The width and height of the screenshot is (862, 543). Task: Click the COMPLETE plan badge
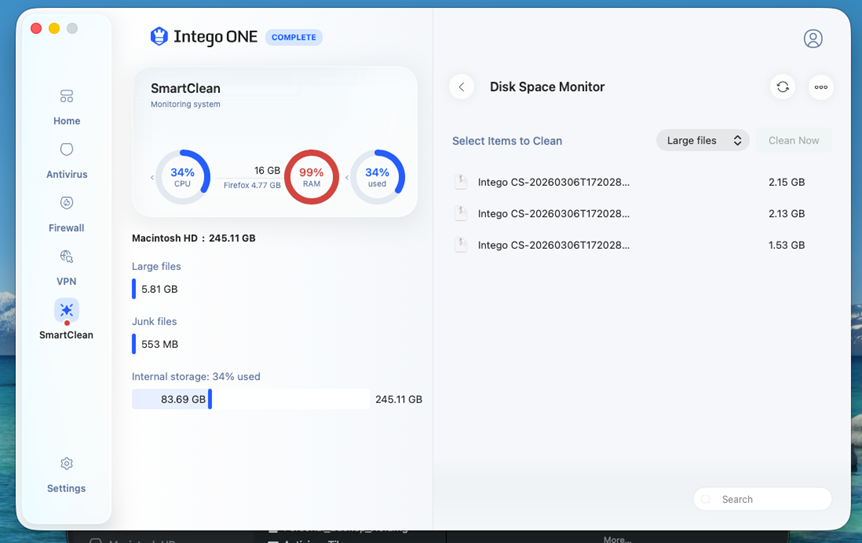(x=294, y=37)
